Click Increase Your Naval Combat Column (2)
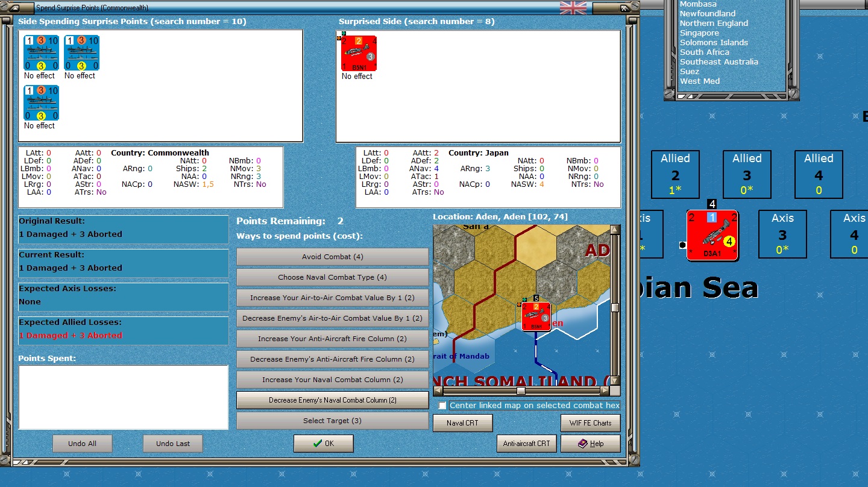 (333, 380)
